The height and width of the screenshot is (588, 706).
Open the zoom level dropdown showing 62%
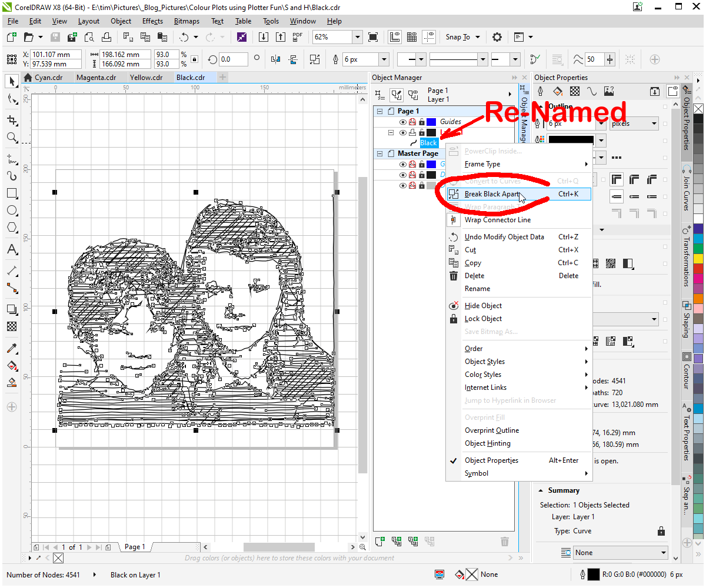pyautogui.click(x=358, y=36)
